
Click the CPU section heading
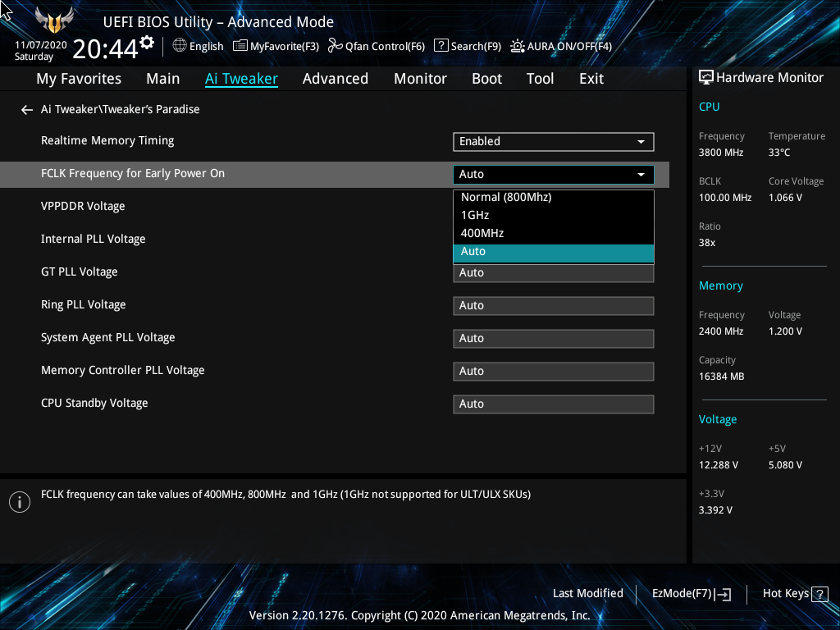pyautogui.click(x=710, y=107)
